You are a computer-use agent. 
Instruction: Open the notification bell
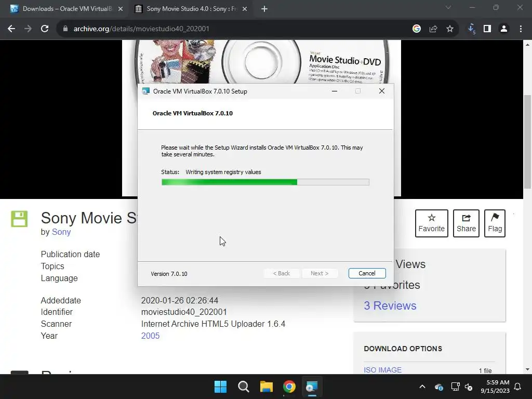[518, 387]
